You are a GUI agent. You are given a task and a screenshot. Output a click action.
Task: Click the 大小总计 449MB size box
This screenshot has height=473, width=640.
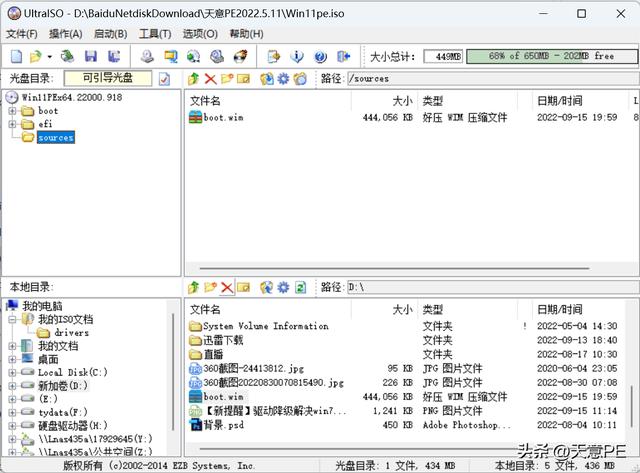click(443, 56)
